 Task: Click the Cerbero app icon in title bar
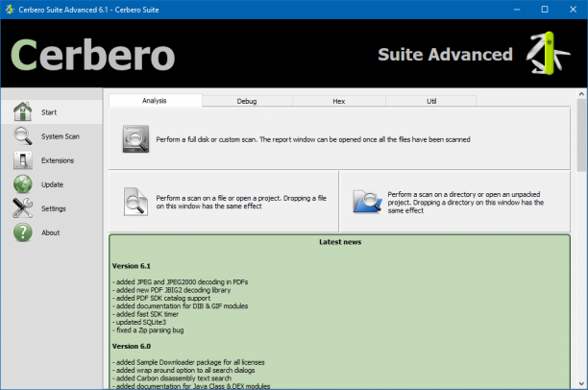(x=10, y=10)
